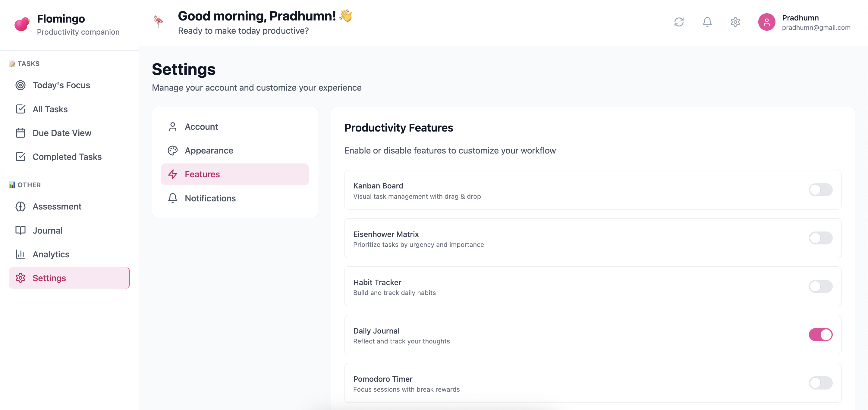Disable the Daily Journal toggle
Screen dimensions: 868x410
click(820, 335)
